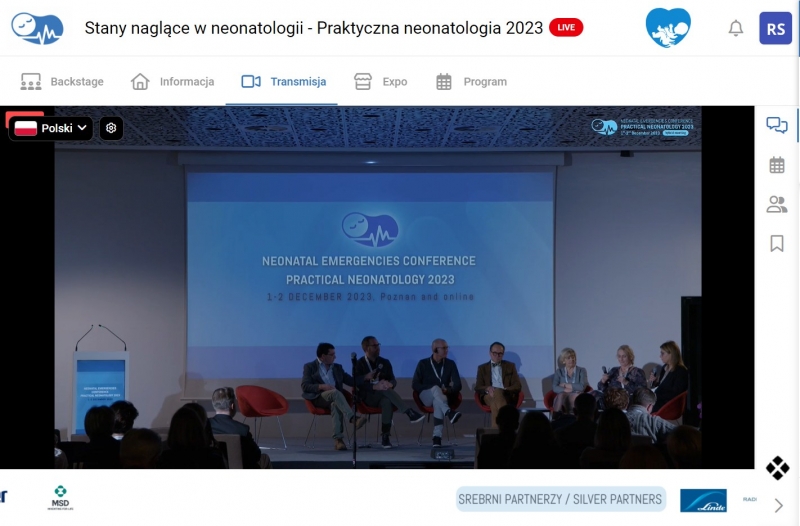Open notifications bell icon

point(736,28)
